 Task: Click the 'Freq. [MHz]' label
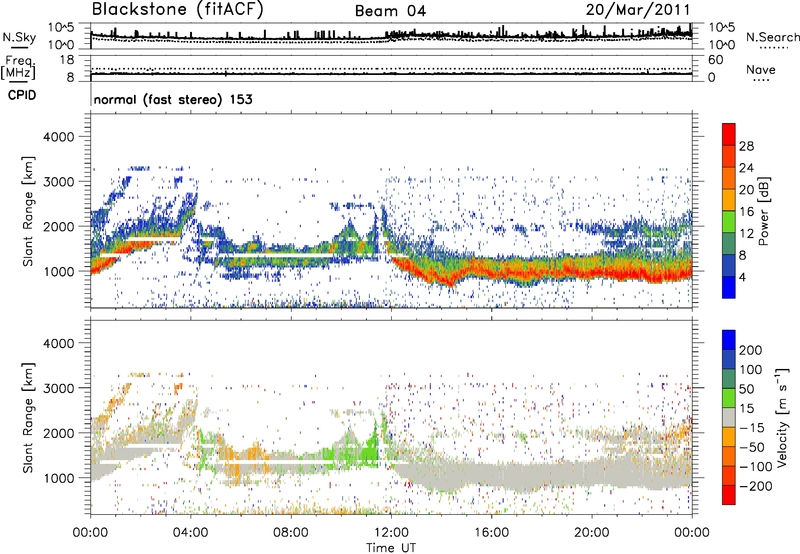[18, 67]
